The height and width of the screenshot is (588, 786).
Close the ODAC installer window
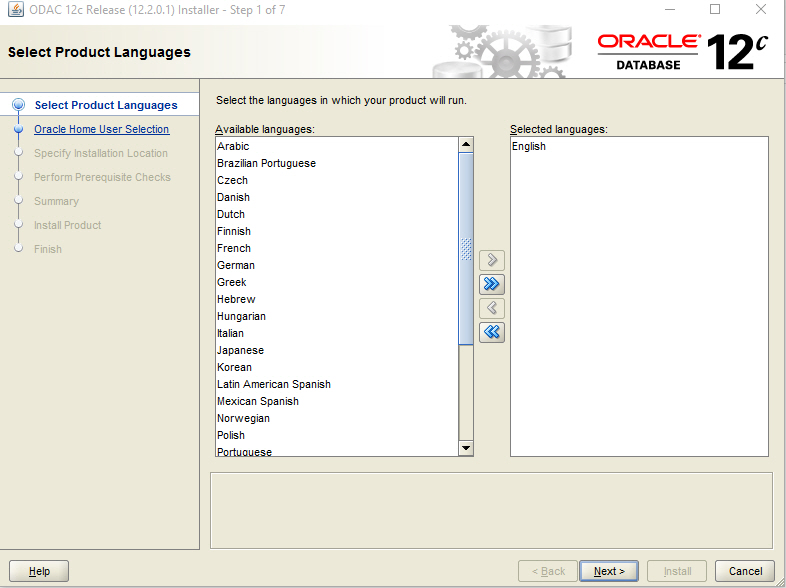(761, 10)
